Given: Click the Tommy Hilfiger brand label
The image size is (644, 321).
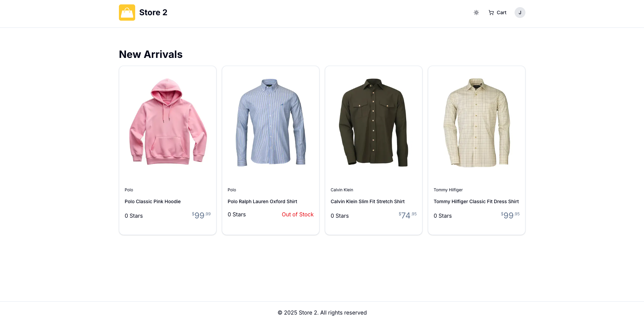Looking at the screenshot, I should coord(448,190).
